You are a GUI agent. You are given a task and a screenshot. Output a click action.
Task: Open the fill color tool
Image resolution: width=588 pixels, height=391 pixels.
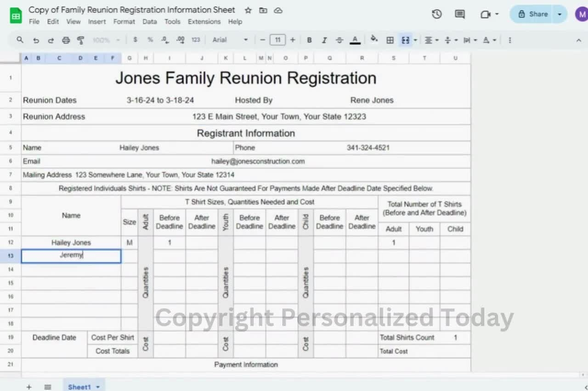click(374, 40)
